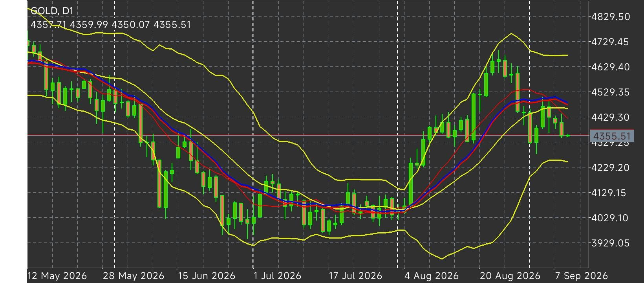
Task: Click the 4729.45 price scale label
Action: [610, 42]
